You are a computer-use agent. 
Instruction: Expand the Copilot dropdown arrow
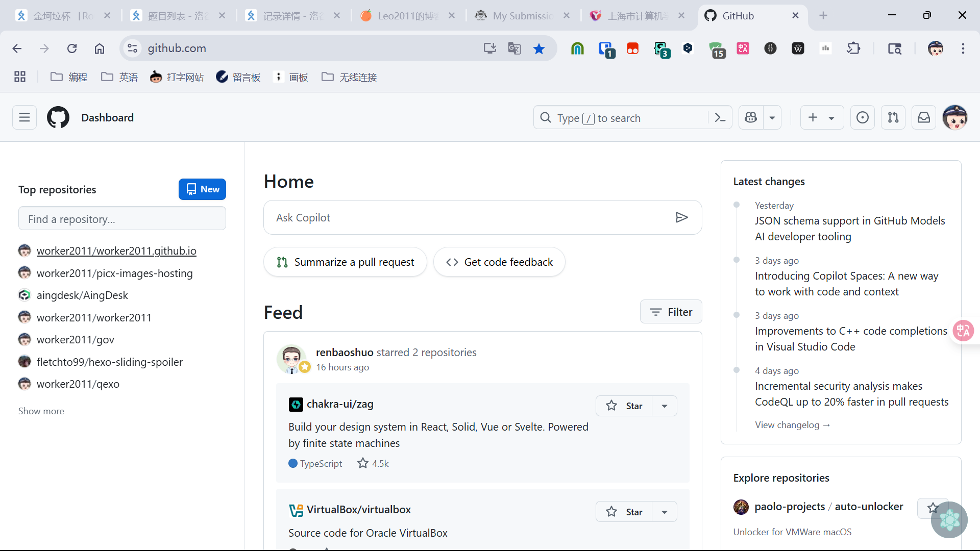coord(772,118)
